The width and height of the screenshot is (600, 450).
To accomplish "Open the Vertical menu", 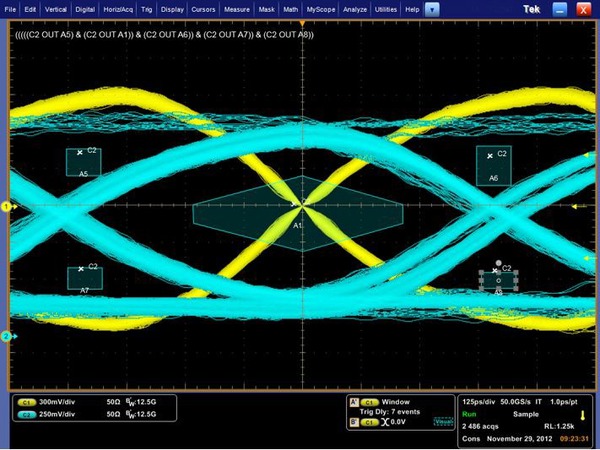I will pyautogui.click(x=56, y=8).
